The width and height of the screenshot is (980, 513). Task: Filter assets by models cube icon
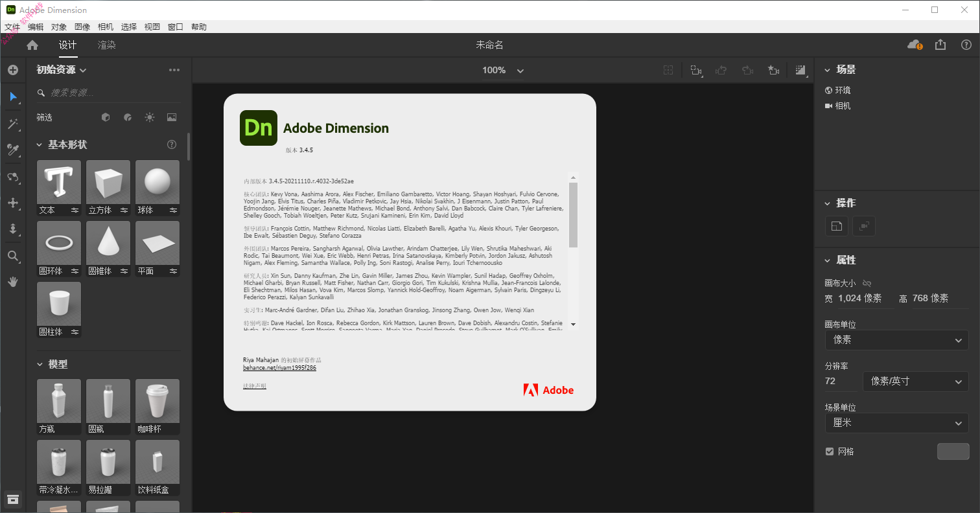pos(106,117)
